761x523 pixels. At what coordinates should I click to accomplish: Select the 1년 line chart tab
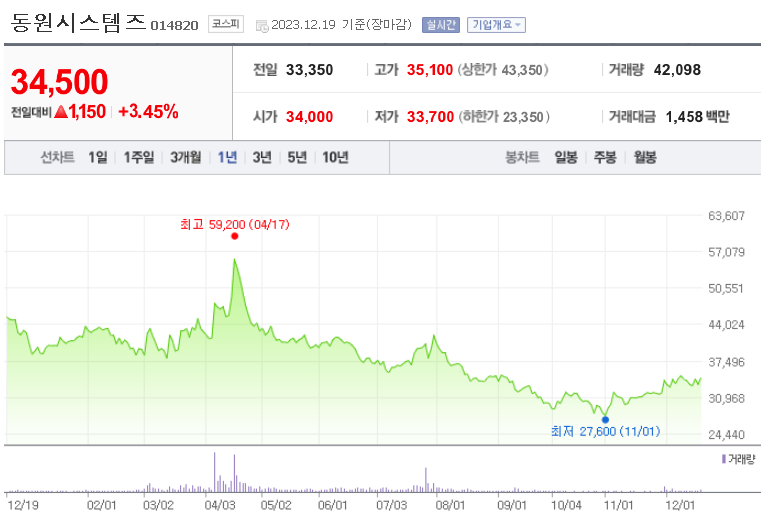(227, 157)
